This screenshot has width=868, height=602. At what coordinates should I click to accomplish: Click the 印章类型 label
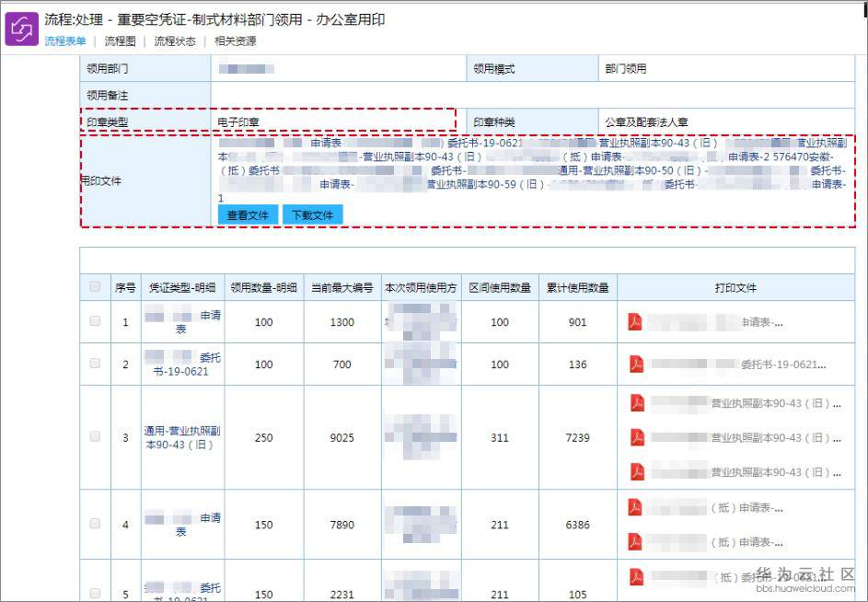[x=108, y=122]
